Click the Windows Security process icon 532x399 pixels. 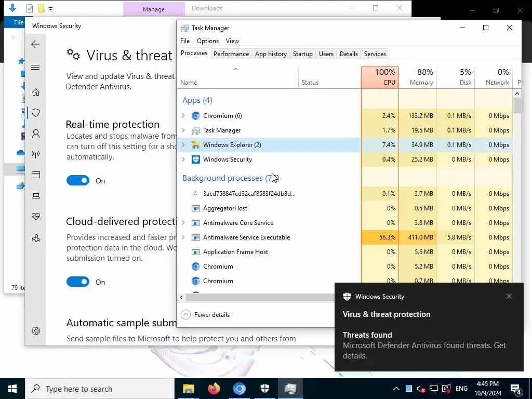coord(195,159)
